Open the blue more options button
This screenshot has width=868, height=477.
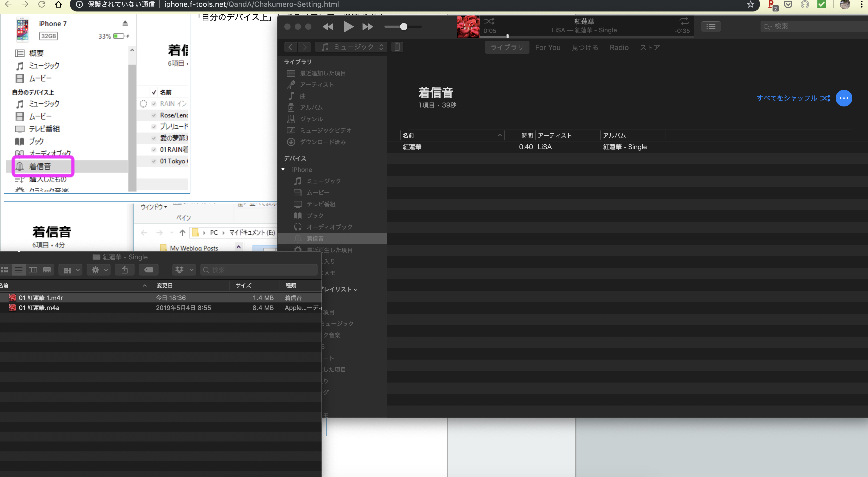pyautogui.click(x=844, y=98)
